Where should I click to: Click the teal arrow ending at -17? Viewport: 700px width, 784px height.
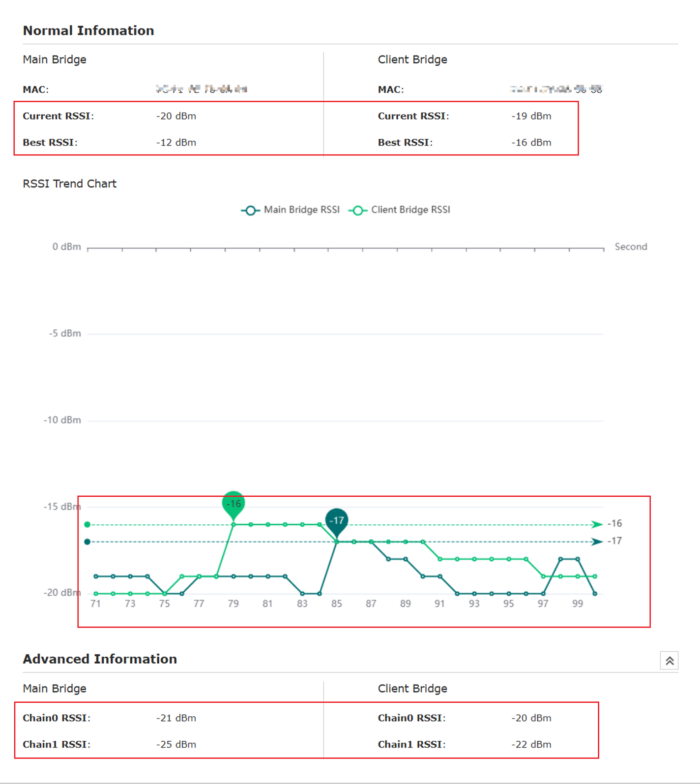pyautogui.click(x=597, y=542)
